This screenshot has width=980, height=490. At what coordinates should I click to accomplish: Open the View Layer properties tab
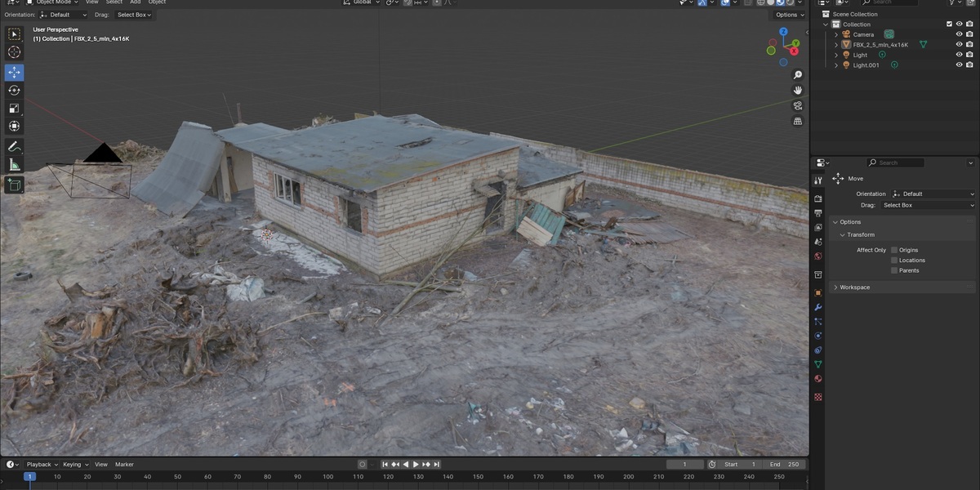coord(818,227)
